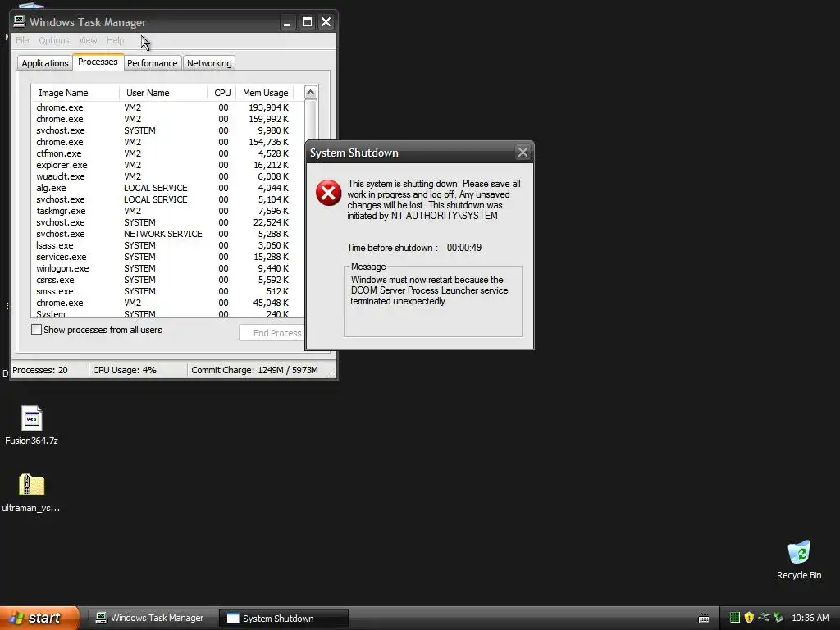Click the Processes: 20 status bar entry
The image size is (840, 630).
tap(40, 370)
